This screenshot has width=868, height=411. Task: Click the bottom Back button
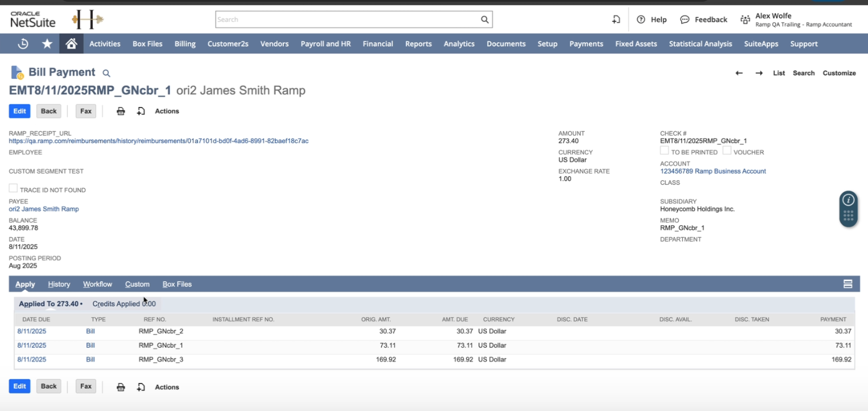49,386
